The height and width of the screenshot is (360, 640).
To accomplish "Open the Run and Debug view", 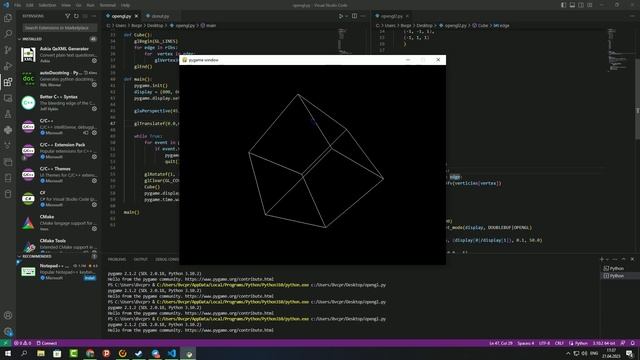I will click(x=8, y=66).
